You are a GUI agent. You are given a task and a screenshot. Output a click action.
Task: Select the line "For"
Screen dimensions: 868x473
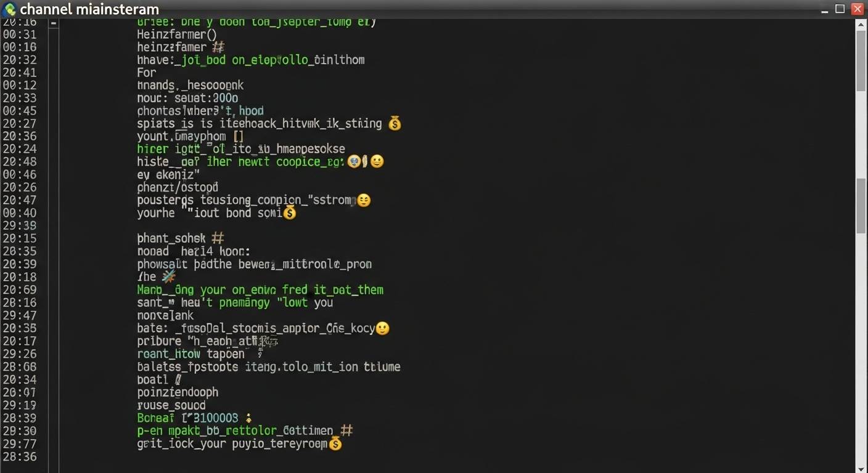[147, 73]
